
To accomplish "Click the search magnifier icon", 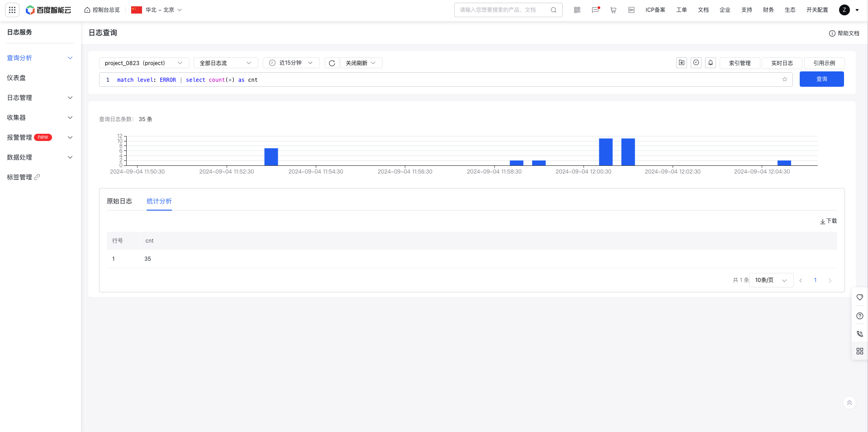I will [554, 10].
